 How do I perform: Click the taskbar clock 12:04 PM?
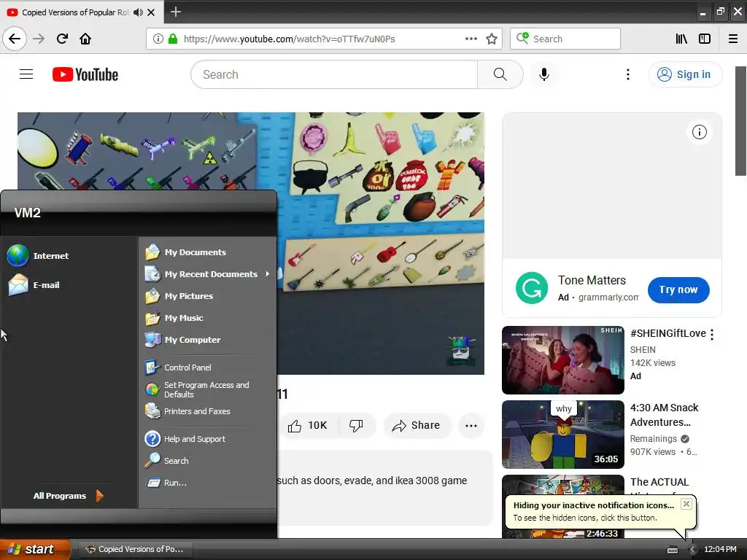pyautogui.click(x=720, y=550)
